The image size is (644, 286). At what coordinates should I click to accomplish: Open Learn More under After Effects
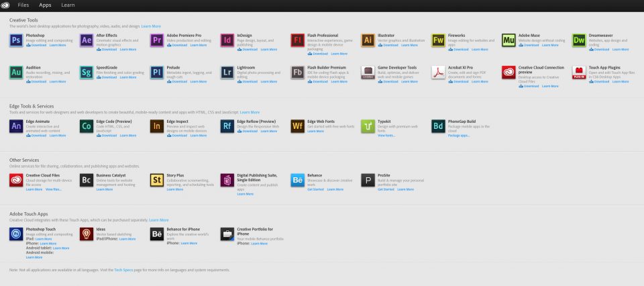[x=128, y=49]
